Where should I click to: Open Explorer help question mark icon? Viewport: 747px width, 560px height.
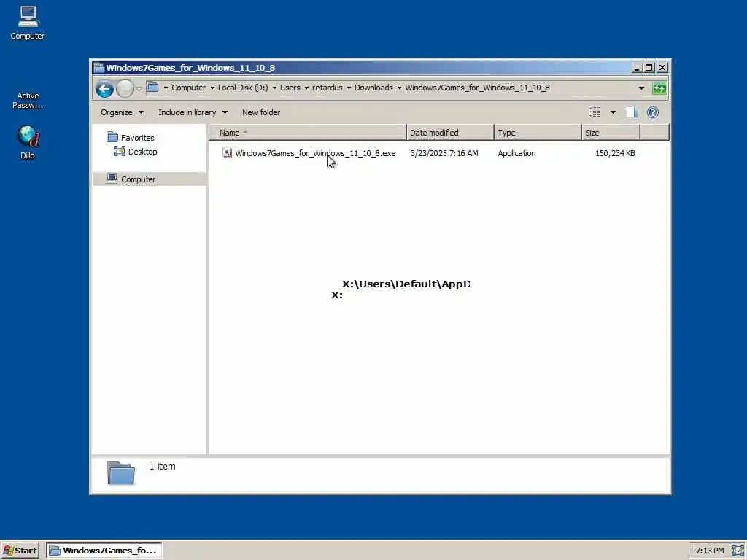pyautogui.click(x=653, y=112)
